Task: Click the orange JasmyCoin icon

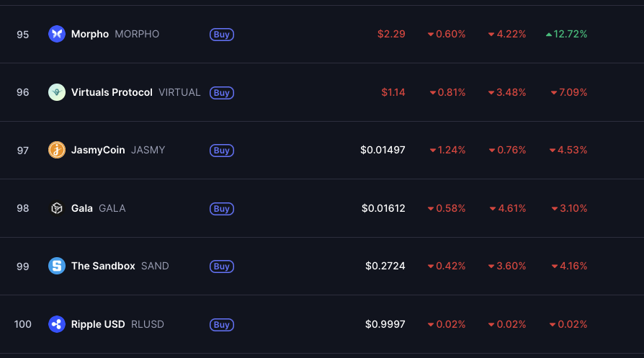Action: coord(57,150)
